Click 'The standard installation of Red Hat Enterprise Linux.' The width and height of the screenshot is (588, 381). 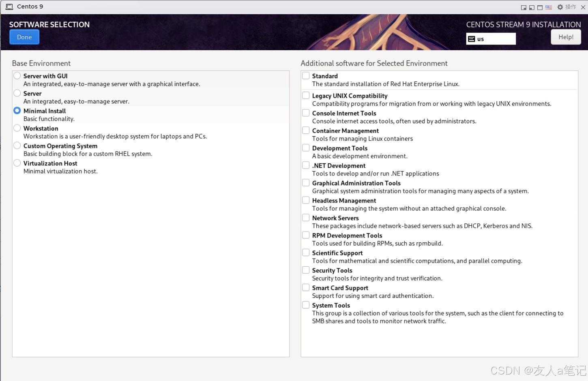[386, 84]
